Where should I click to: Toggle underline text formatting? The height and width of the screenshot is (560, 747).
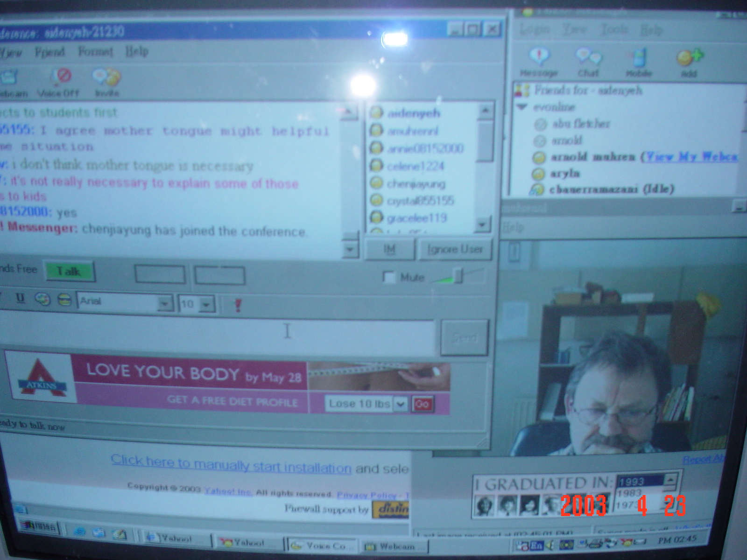20,299
